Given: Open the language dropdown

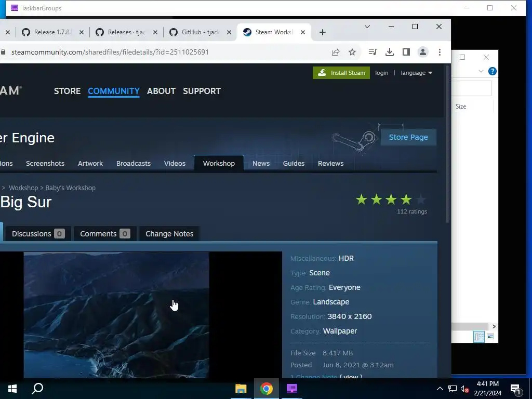Looking at the screenshot, I should (x=416, y=73).
